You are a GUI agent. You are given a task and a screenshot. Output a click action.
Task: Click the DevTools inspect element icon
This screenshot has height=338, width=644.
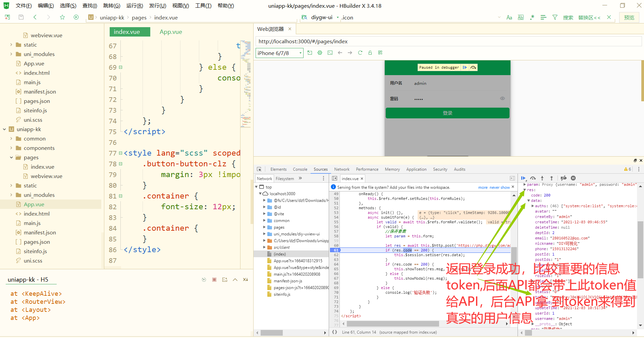pos(259,169)
